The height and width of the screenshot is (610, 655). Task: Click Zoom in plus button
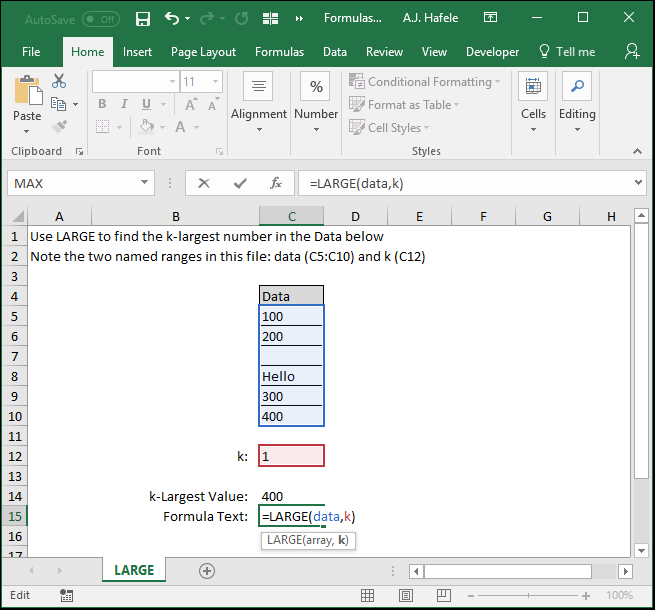(586, 596)
